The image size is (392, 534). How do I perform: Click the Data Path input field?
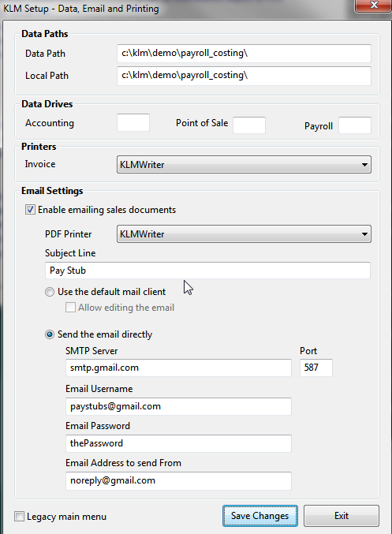click(x=244, y=54)
